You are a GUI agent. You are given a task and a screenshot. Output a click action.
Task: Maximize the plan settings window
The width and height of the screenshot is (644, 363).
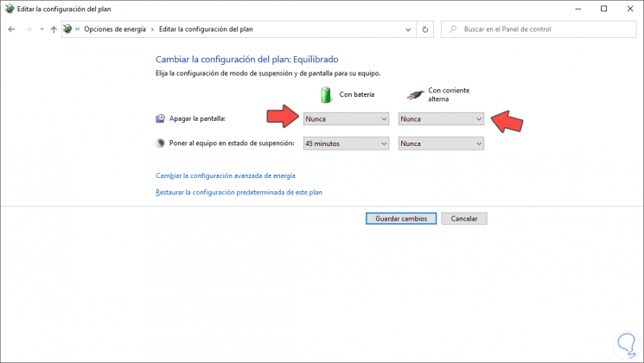pyautogui.click(x=603, y=9)
